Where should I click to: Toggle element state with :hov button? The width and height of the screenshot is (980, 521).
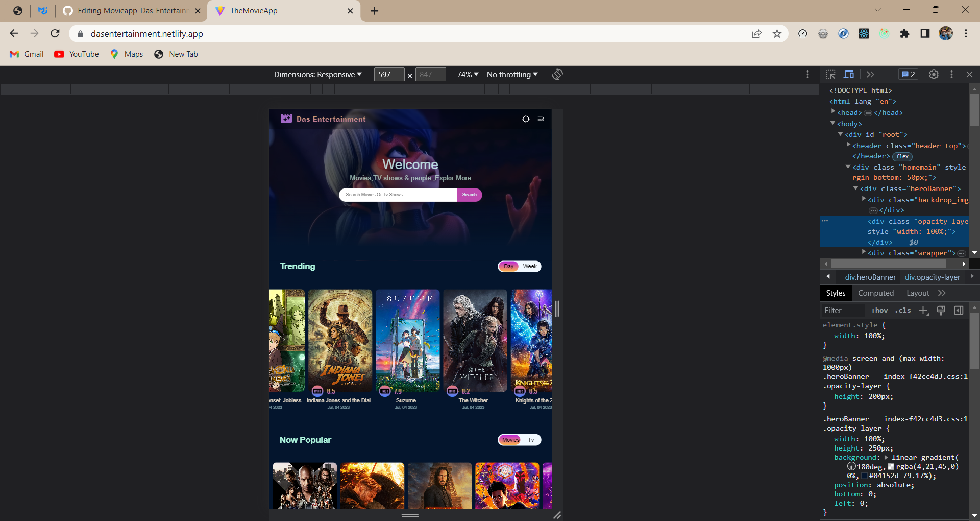point(879,311)
